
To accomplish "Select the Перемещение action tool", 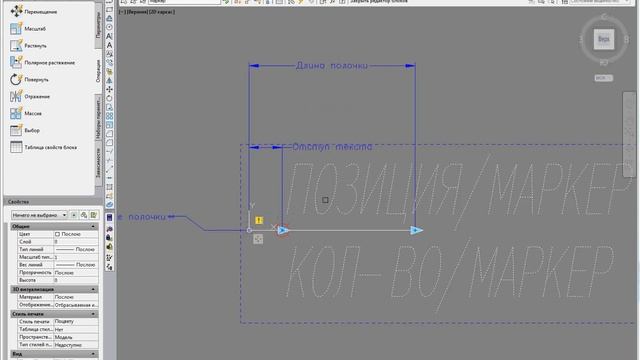I will click(33, 11).
